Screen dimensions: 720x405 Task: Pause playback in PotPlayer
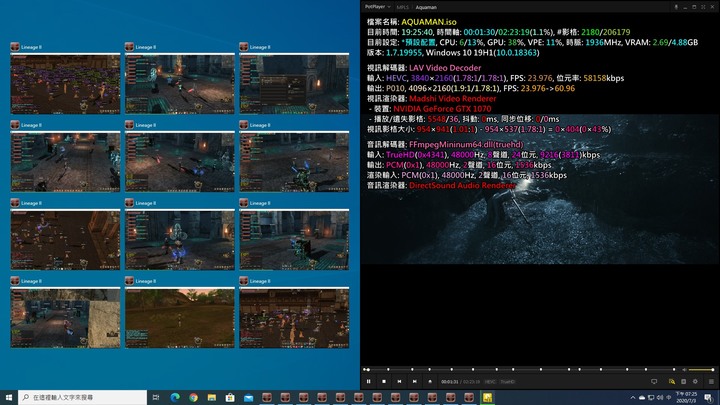[368, 381]
